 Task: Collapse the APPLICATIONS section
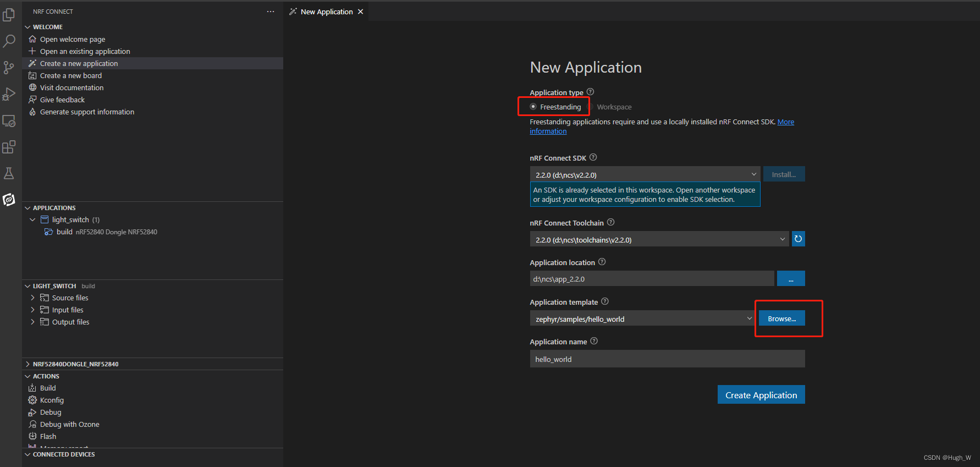[27, 208]
